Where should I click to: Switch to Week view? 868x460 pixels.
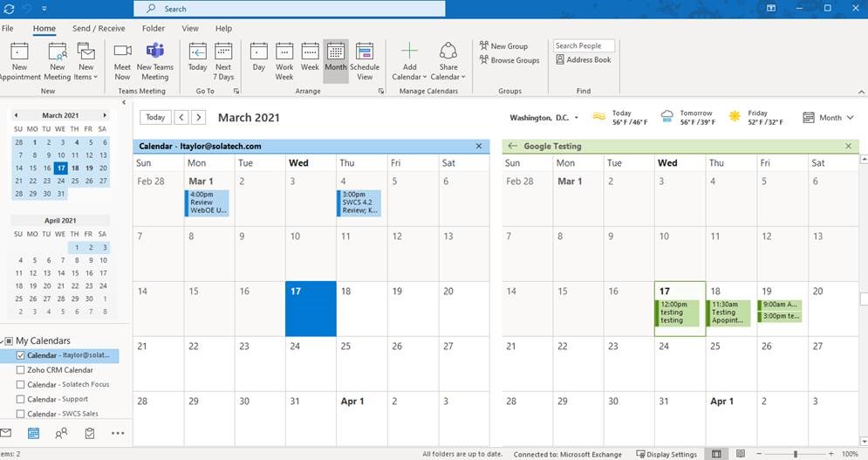tap(310, 58)
